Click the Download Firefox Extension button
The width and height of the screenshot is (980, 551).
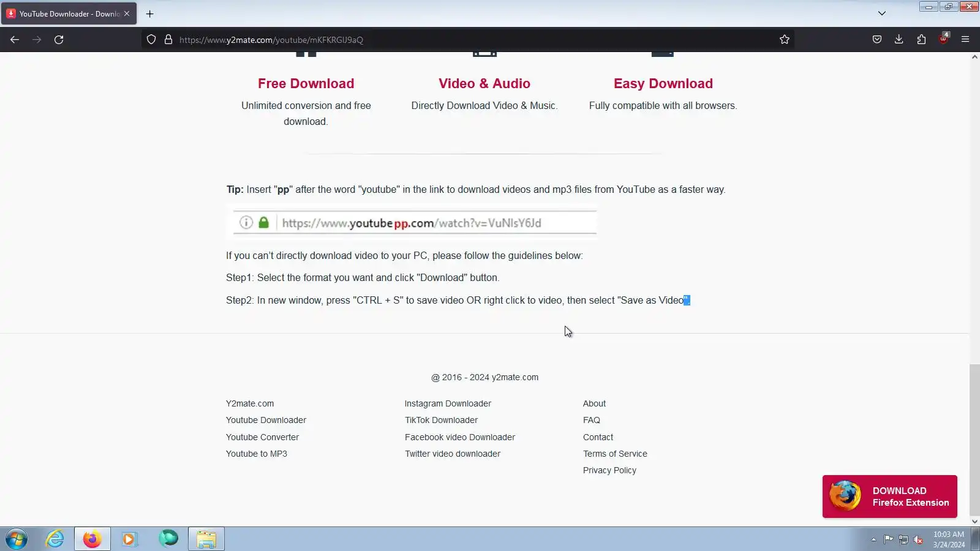click(x=890, y=497)
